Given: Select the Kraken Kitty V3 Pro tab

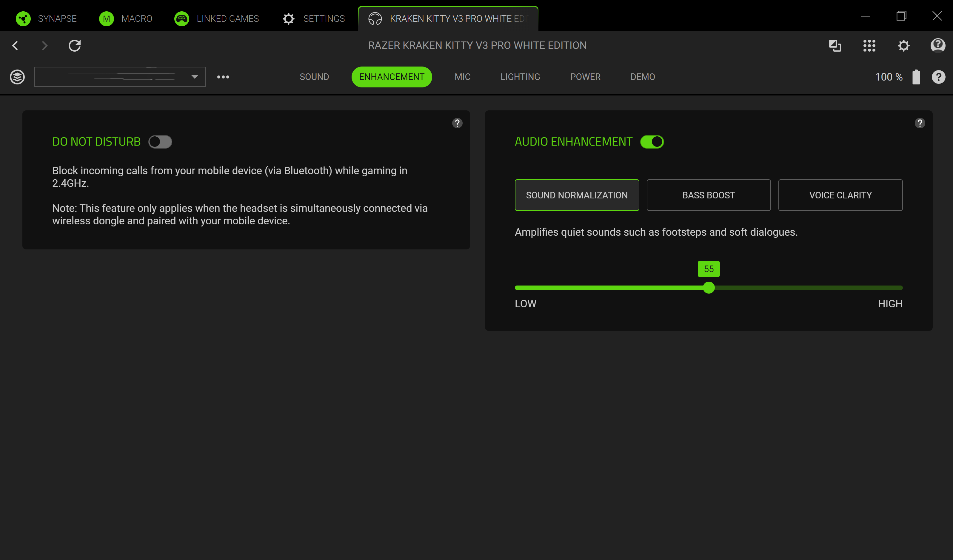Looking at the screenshot, I should [x=448, y=18].
